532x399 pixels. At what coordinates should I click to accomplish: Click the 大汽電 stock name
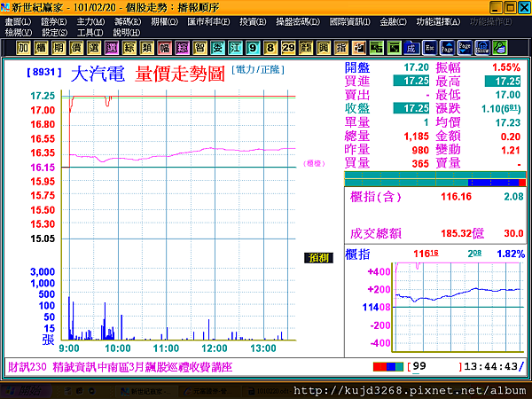98,74
